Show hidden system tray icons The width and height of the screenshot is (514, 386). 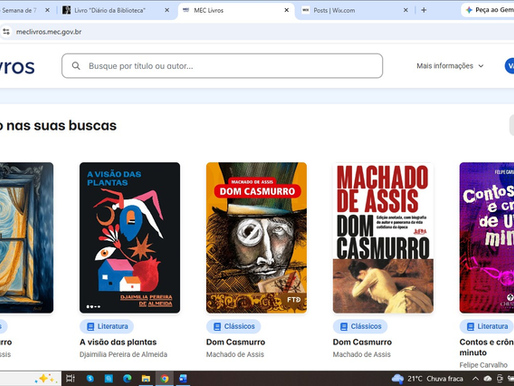tap(475, 379)
